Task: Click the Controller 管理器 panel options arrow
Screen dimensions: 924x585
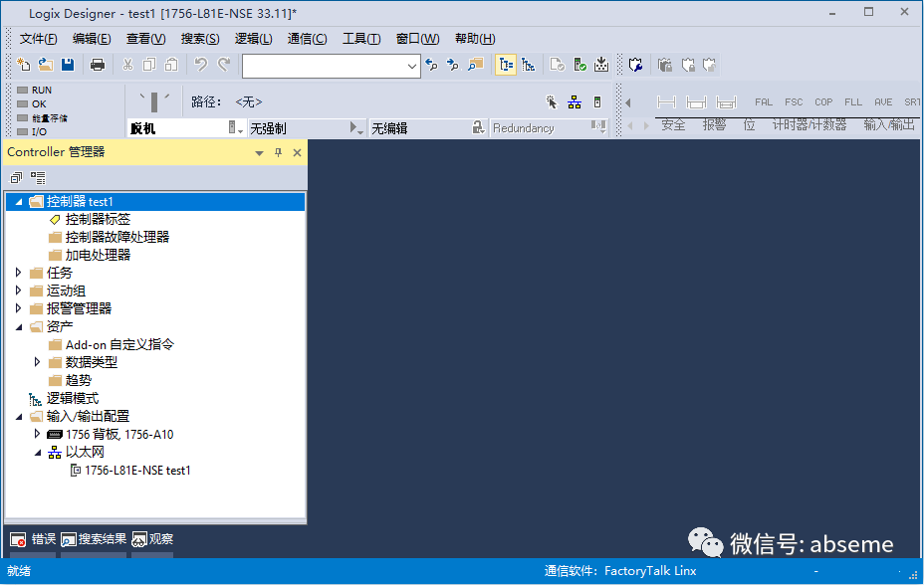Action: tap(259, 153)
